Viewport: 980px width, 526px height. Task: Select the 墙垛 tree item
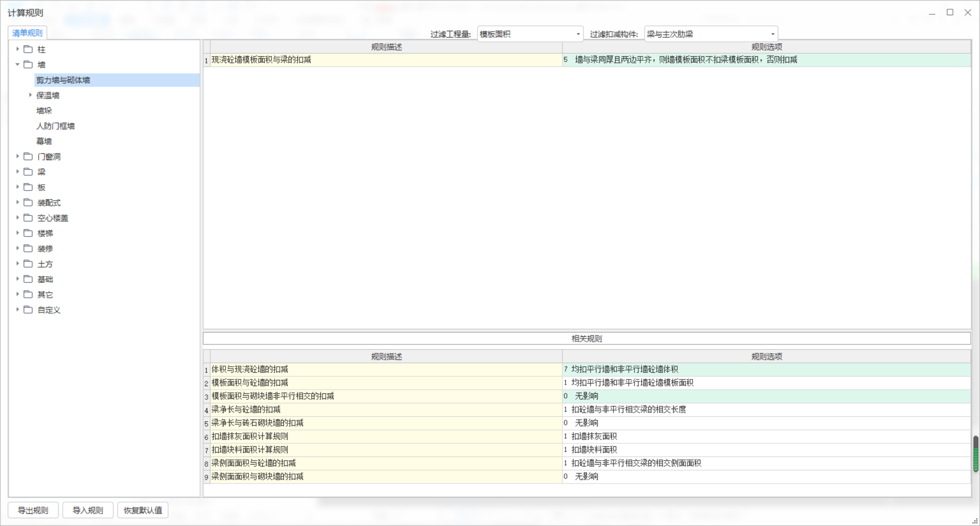(x=44, y=111)
